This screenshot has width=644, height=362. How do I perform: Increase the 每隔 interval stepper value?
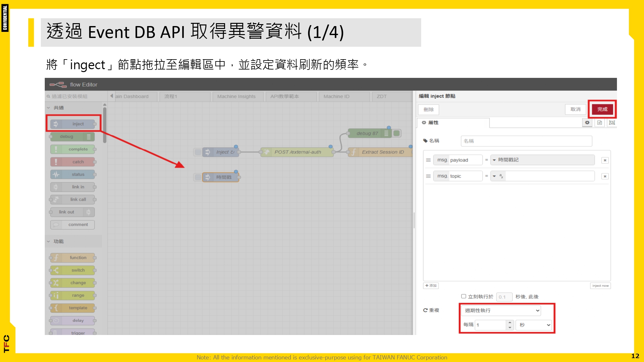[x=510, y=322]
